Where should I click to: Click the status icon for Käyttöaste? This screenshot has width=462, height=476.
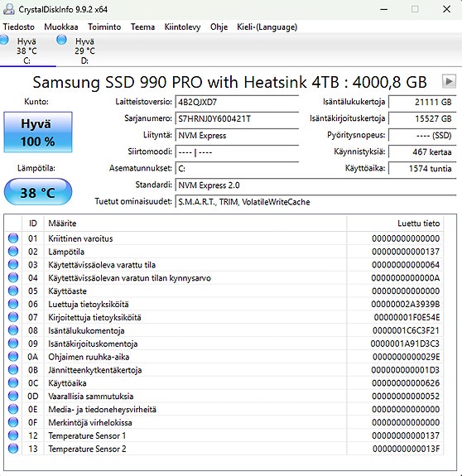13,291
